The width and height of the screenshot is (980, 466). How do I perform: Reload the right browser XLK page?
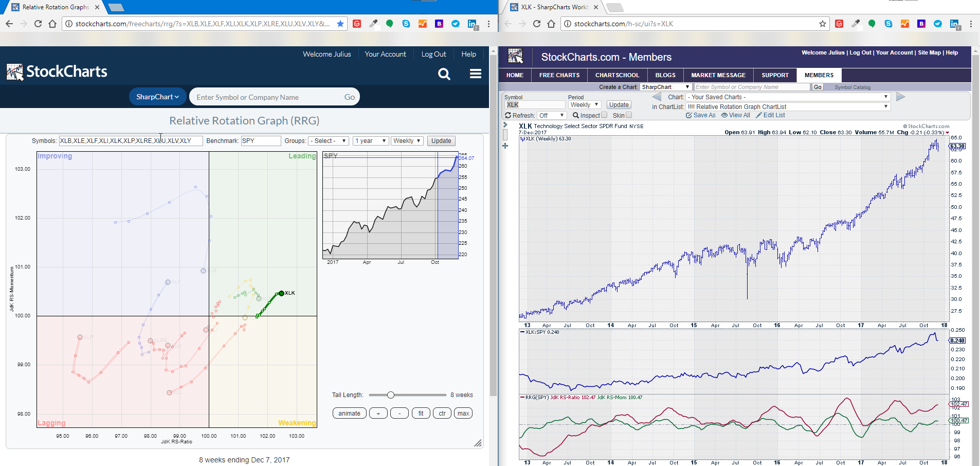(536, 24)
